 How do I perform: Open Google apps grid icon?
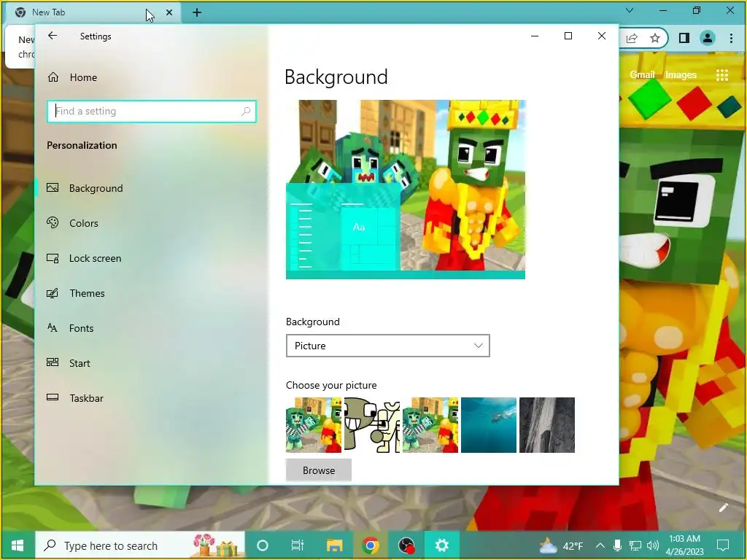pos(722,75)
